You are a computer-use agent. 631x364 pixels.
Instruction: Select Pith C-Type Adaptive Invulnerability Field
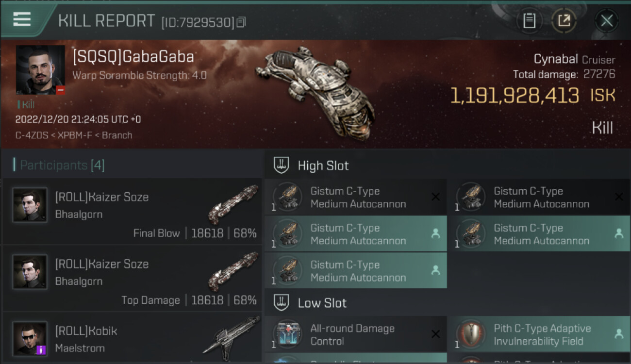point(539,334)
